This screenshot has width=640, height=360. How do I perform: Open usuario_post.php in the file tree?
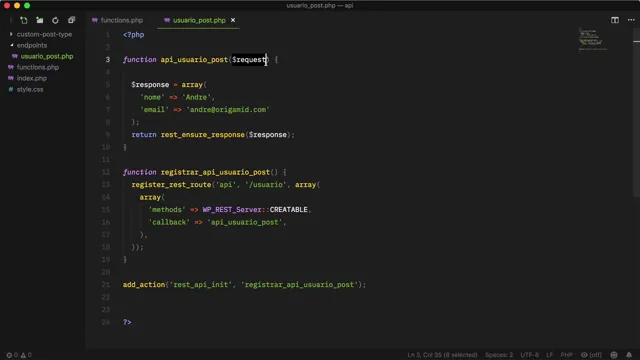click(x=47, y=56)
